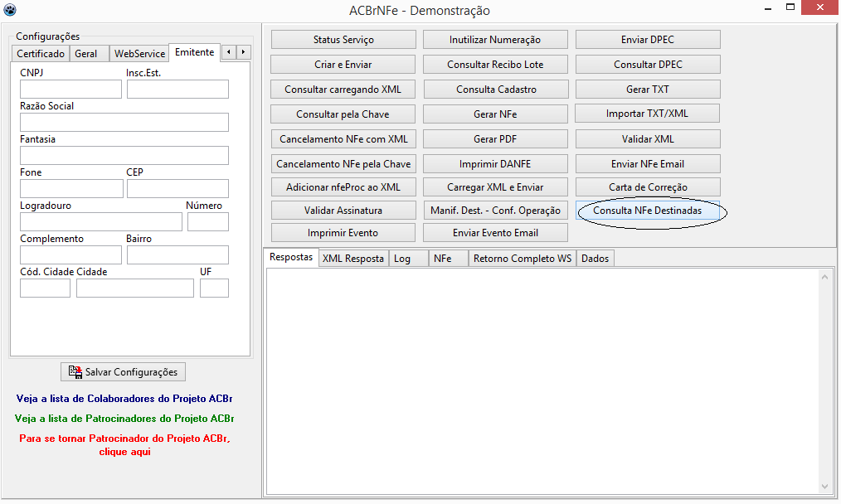Viewport: 841px width, 504px height.
Task: Click Consultar pela Chave button
Action: coord(343,114)
